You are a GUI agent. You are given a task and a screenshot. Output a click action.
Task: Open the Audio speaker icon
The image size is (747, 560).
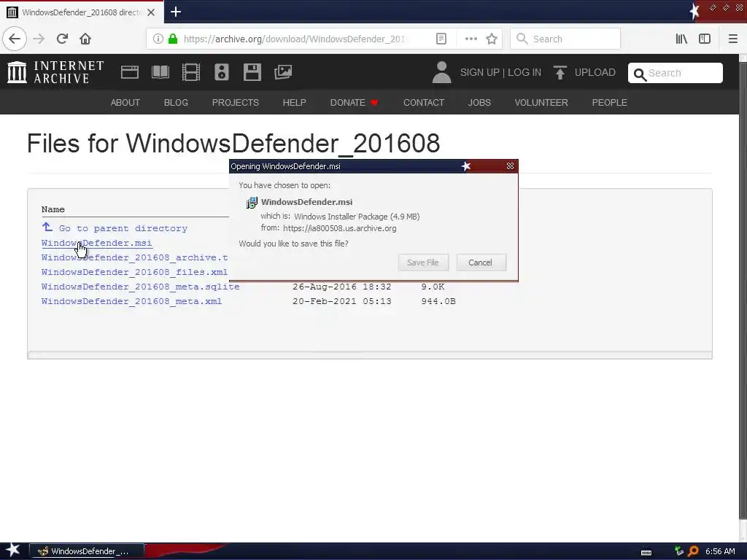(222, 72)
